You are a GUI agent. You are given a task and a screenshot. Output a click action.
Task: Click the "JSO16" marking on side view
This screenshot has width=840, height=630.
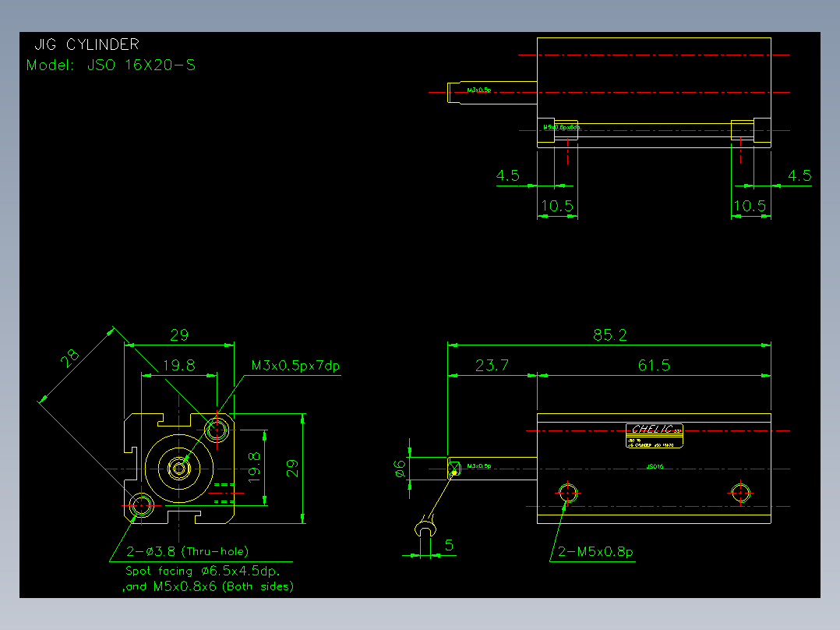pos(655,466)
